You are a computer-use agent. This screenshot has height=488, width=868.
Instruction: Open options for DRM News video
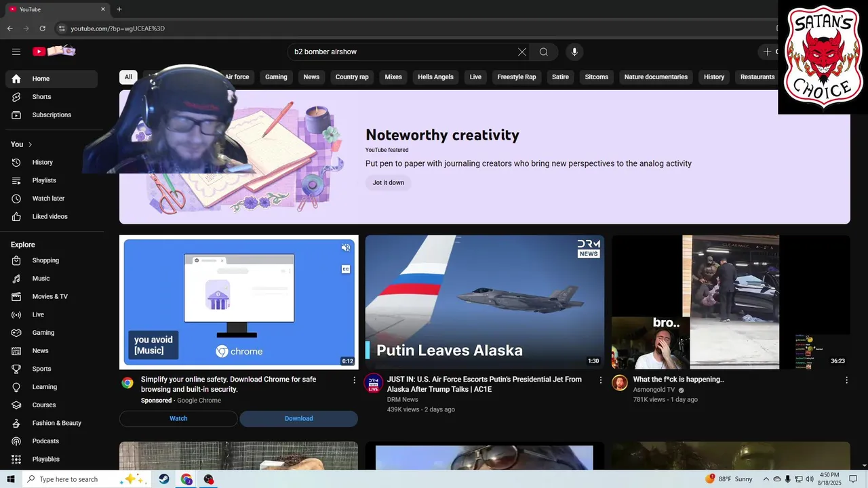tap(600, 380)
